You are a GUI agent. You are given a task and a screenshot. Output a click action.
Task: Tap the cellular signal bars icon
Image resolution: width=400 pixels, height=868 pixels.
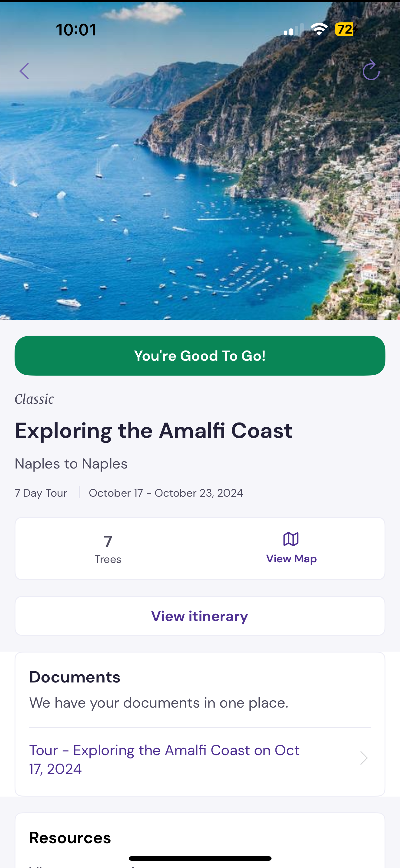tap(293, 30)
